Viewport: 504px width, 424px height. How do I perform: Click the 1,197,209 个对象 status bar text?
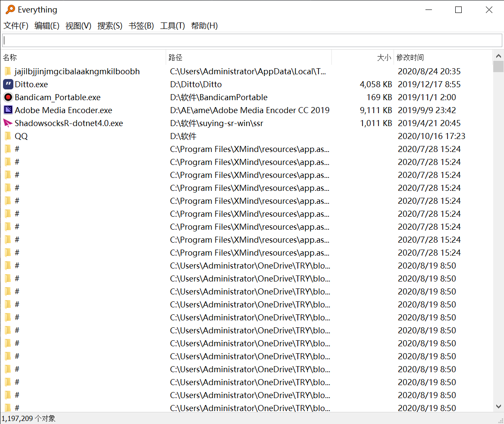click(x=28, y=418)
